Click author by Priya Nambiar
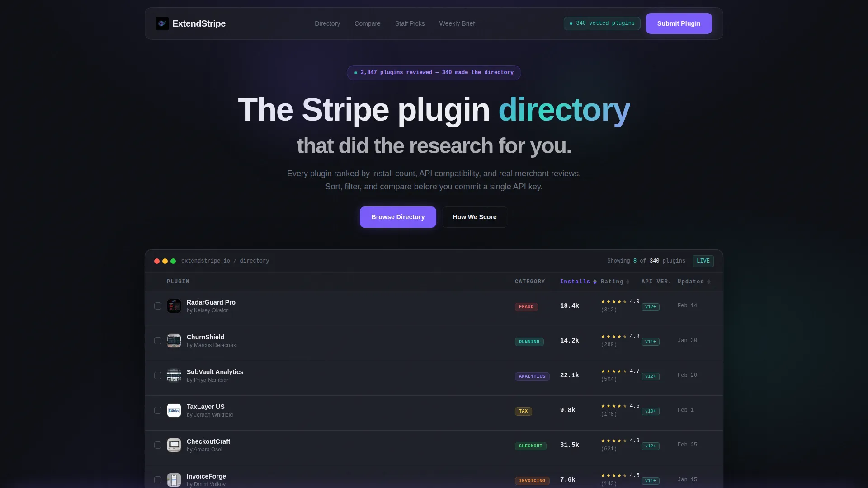This screenshot has height=488, width=868. tap(207, 380)
